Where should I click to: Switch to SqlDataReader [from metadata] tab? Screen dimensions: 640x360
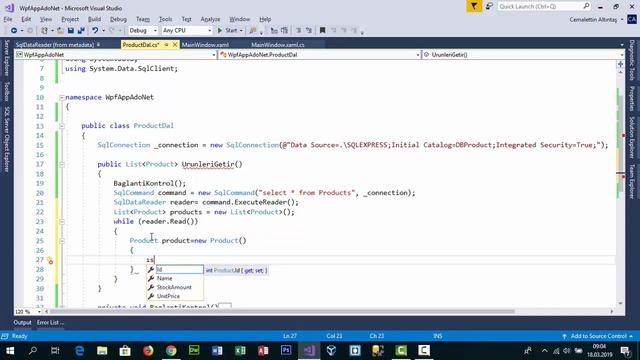[x=55, y=45]
